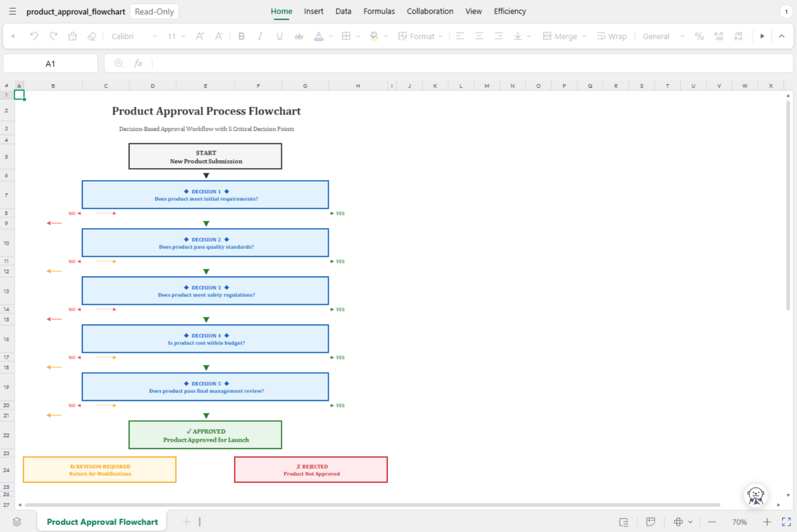Increase font size with A+ icon
Viewport: 797px width, 532px height.
(200, 36)
